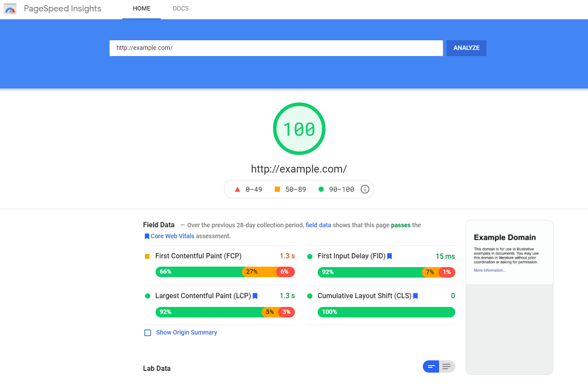The height and width of the screenshot is (384, 588).
Task: Click the green dot indicator beside FID
Action: coord(310,256)
